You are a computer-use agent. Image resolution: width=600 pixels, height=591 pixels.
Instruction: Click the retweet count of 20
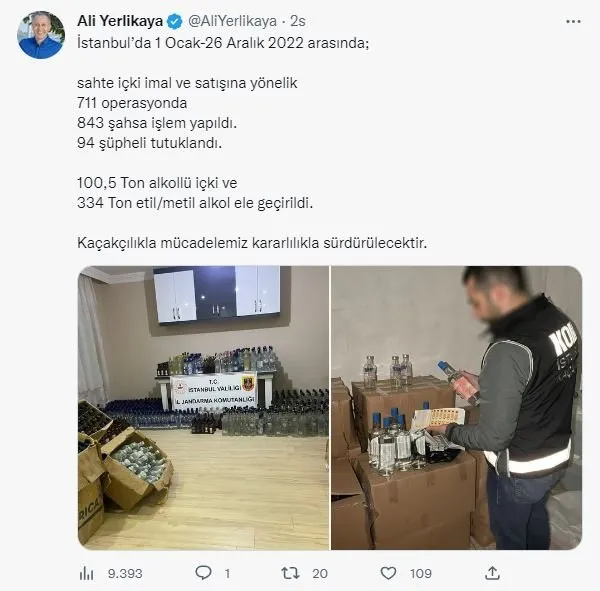pos(320,573)
